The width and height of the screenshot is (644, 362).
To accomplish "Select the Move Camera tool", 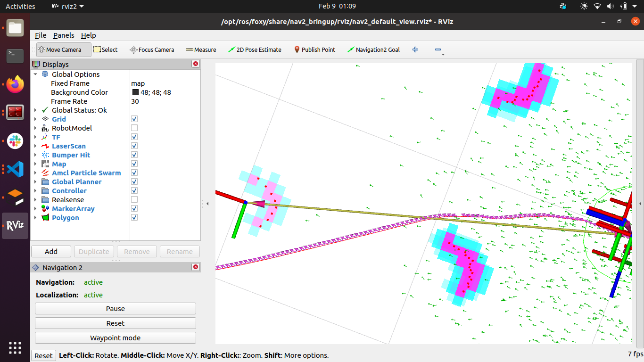I will 63,49.
